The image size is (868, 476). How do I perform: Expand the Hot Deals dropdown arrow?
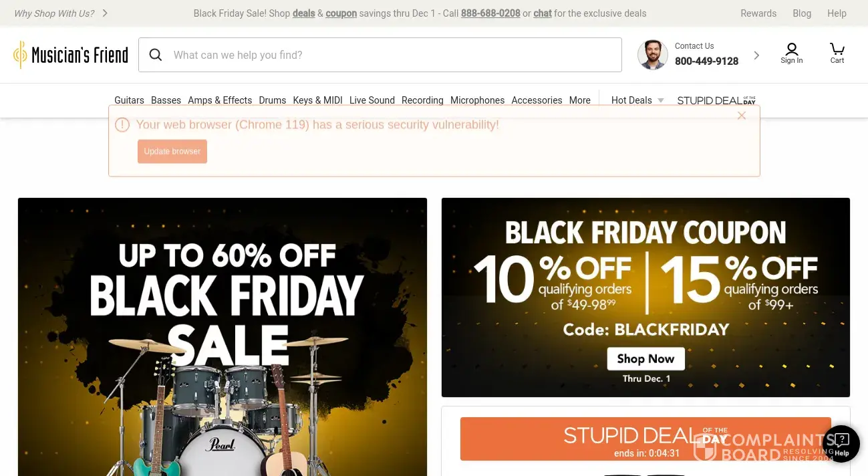click(661, 100)
